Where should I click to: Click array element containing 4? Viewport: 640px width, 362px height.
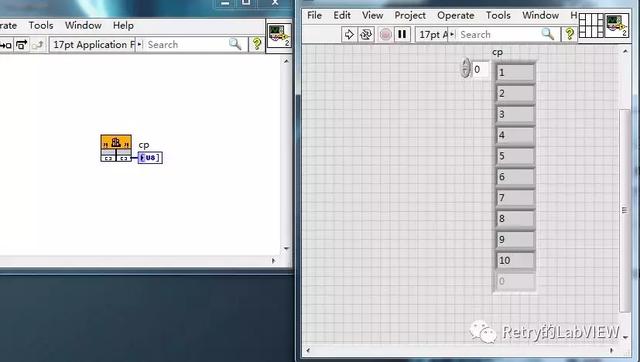point(515,135)
